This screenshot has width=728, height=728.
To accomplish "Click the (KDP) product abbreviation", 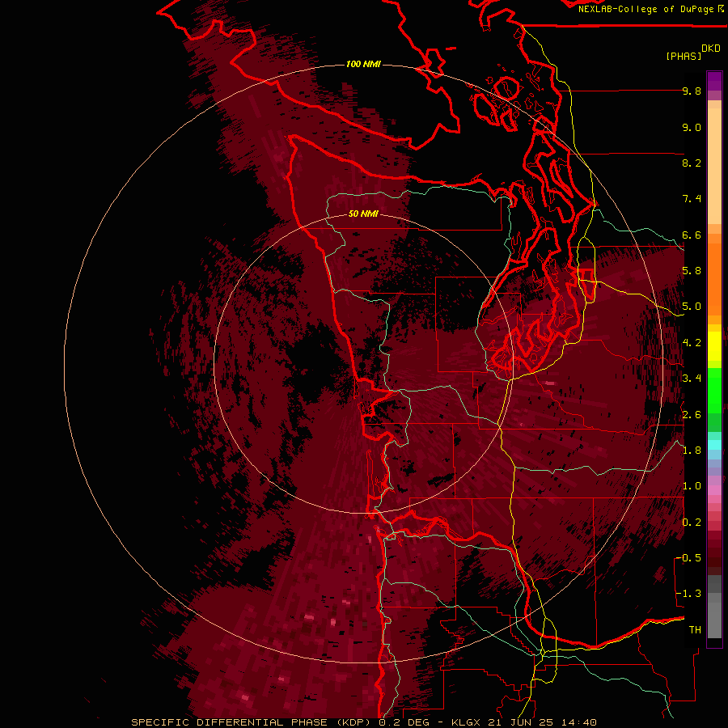I will click(x=355, y=722).
